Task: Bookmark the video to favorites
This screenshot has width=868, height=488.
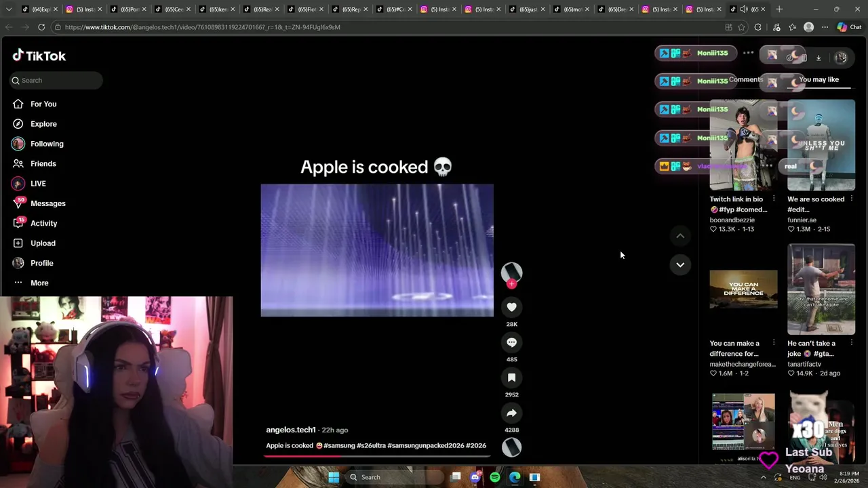Action: (511, 378)
